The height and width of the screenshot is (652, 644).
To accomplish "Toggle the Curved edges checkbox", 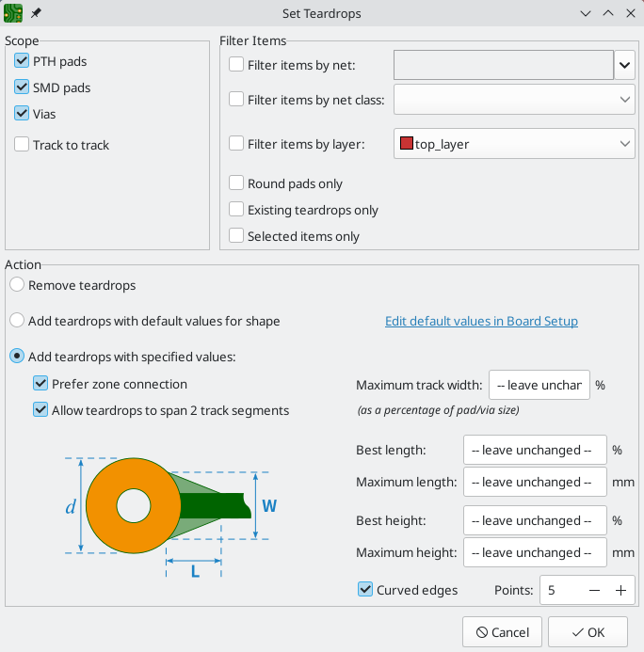I will click(x=366, y=590).
